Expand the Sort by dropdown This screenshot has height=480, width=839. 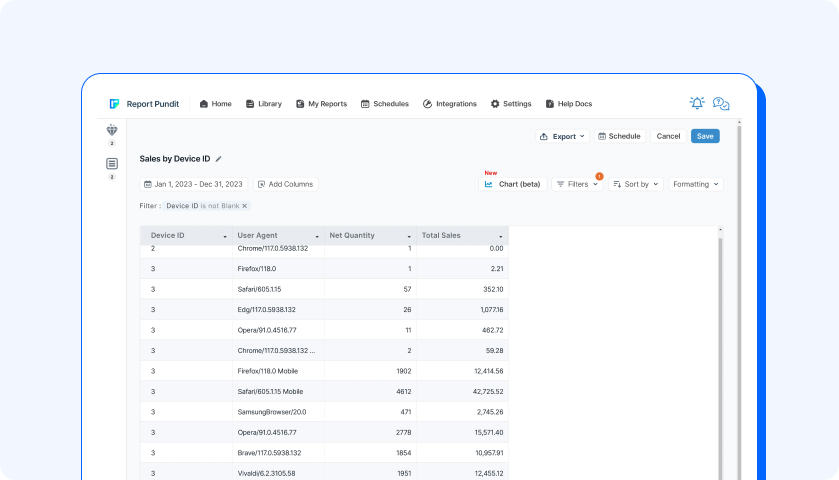click(x=636, y=184)
